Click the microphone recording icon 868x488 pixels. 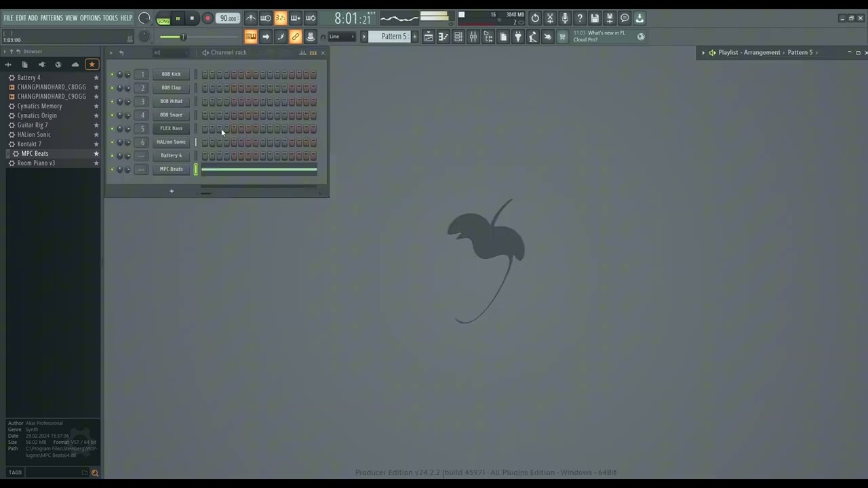click(565, 18)
